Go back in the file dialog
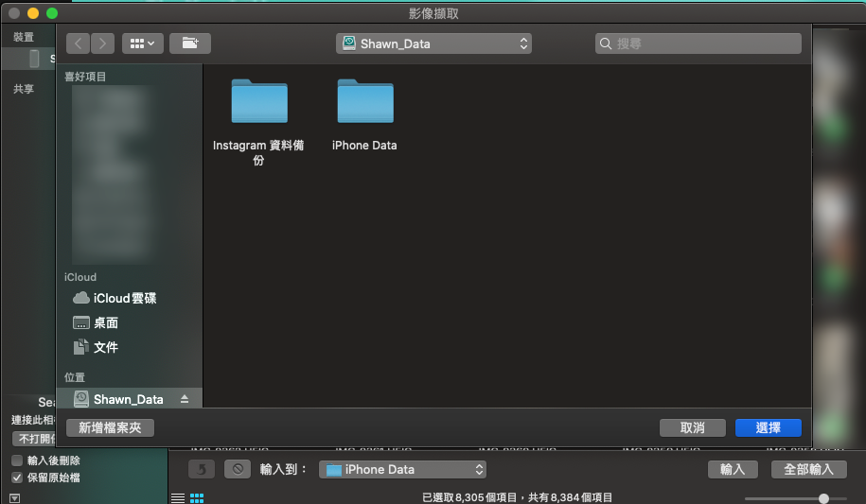The width and height of the screenshot is (866, 504). 79,43
